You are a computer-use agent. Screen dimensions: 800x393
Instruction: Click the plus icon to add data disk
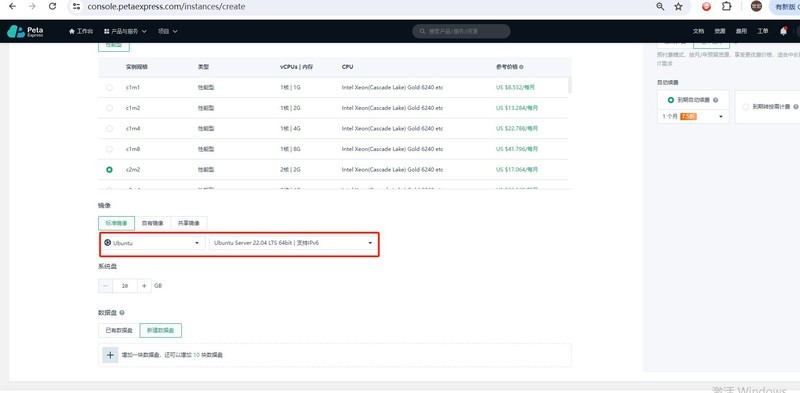click(110, 355)
